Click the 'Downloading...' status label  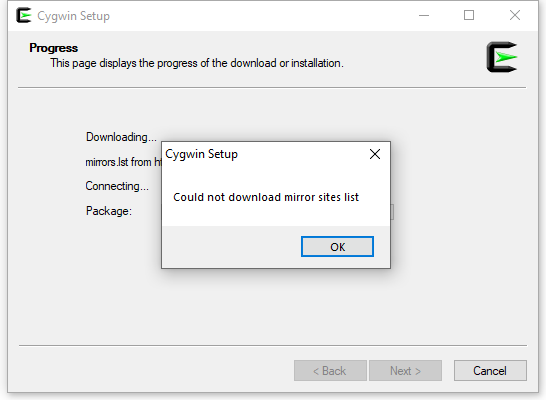[x=121, y=137]
